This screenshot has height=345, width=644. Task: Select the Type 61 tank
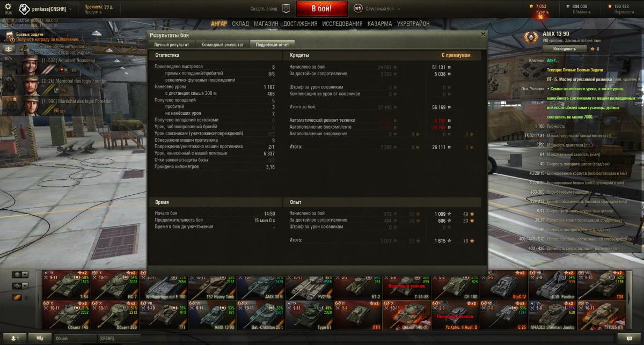click(309, 315)
